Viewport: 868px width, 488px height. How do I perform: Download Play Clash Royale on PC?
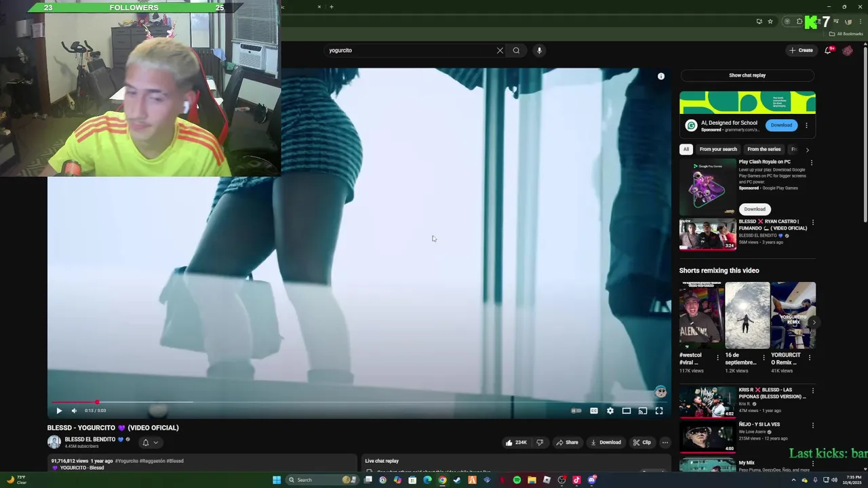tap(755, 209)
